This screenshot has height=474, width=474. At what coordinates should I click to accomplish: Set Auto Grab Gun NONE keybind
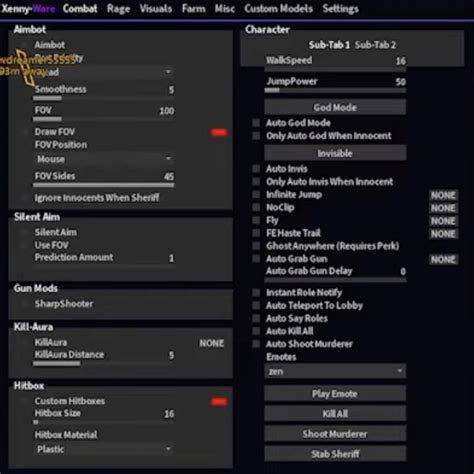tap(443, 259)
